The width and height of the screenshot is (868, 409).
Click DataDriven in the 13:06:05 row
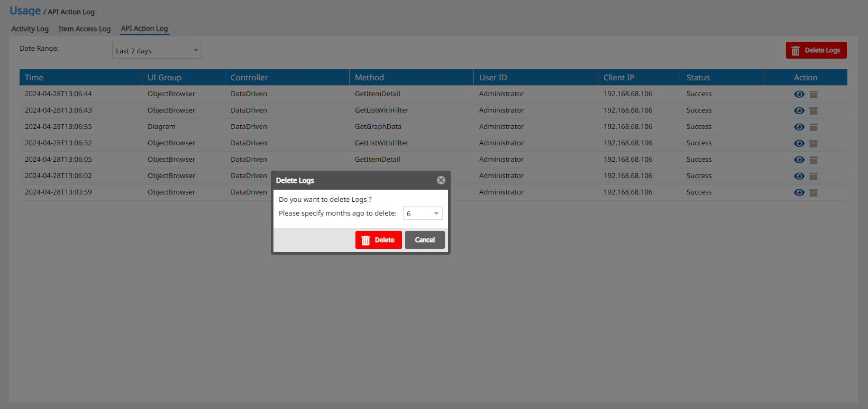point(249,160)
